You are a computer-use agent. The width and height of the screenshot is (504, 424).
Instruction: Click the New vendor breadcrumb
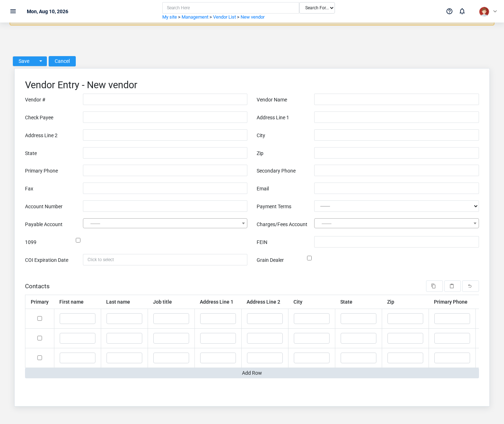[x=252, y=17]
